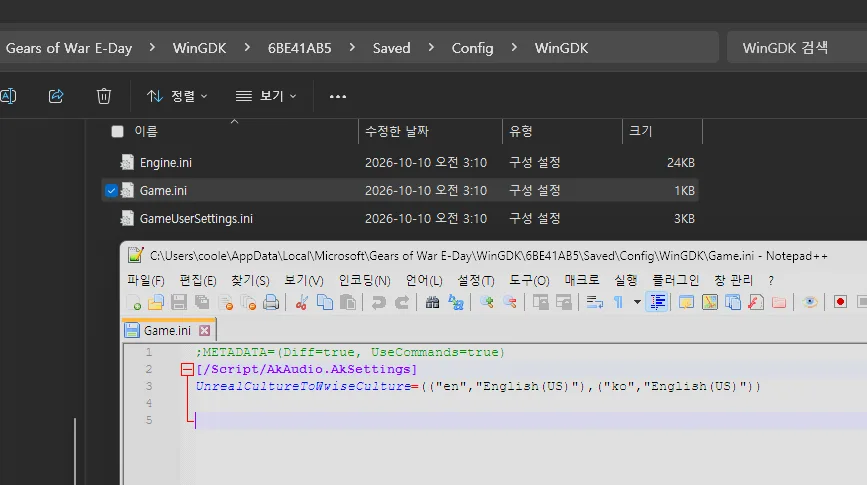The width and height of the screenshot is (867, 485).
Task: Click the Save All icon
Action: pos(202,303)
